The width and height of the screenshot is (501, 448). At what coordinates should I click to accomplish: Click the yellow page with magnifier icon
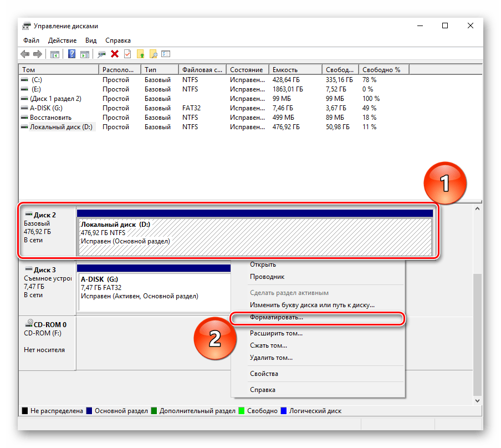(153, 54)
